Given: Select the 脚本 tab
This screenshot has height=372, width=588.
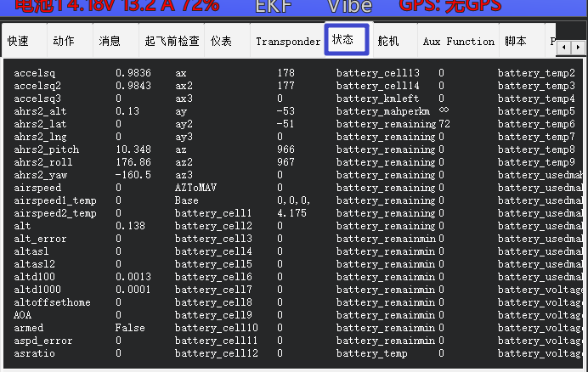Looking at the screenshot, I should (x=515, y=41).
